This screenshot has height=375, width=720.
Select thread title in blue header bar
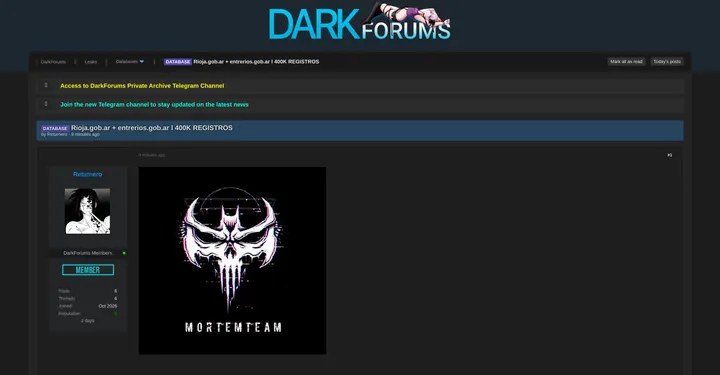pos(152,128)
